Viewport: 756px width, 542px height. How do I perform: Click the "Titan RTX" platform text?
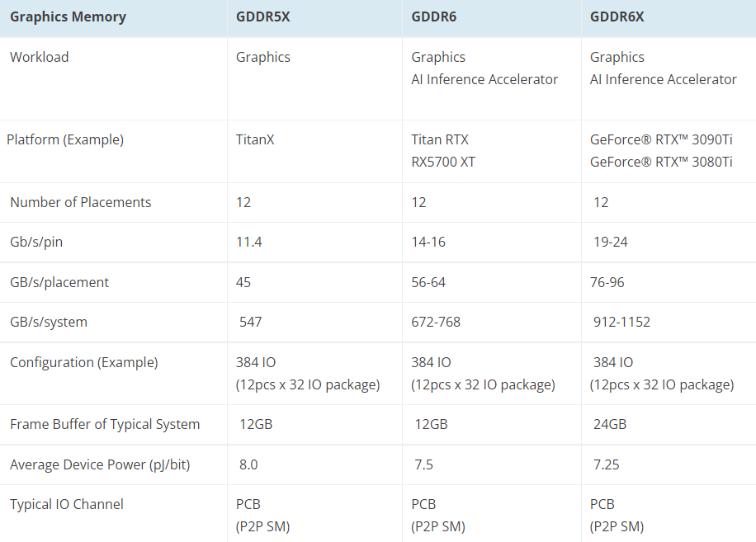coord(440,139)
